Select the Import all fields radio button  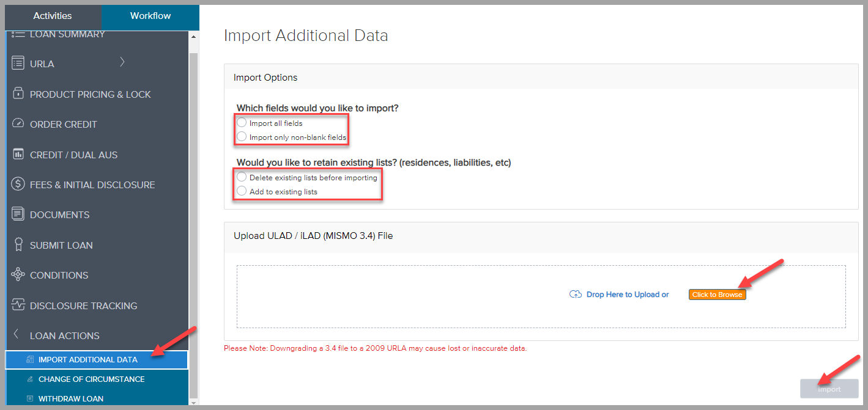pyautogui.click(x=242, y=123)
